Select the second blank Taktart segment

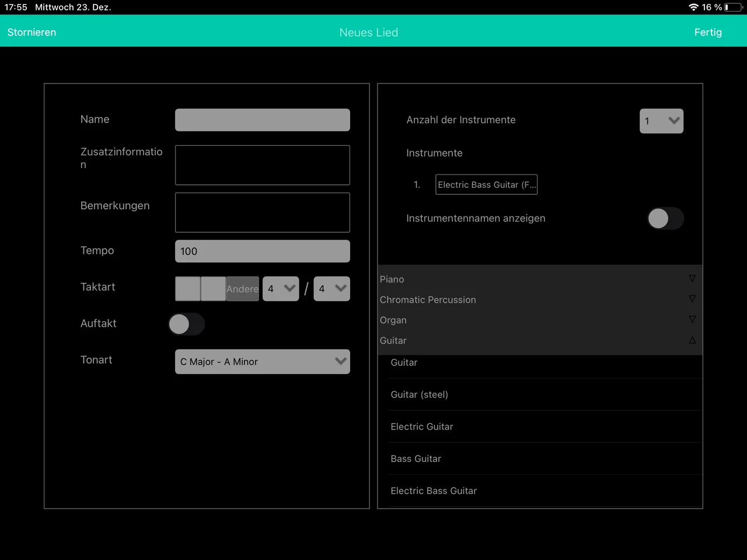213,289
